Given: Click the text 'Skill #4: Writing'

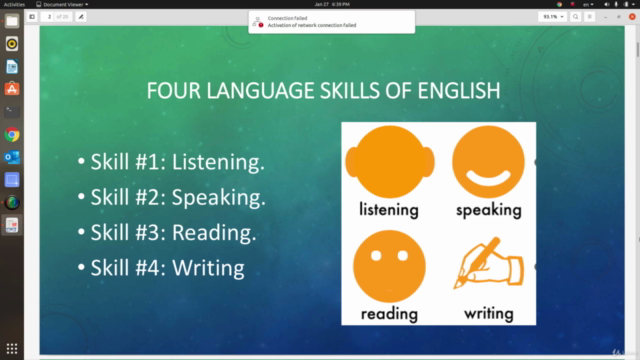Looking at the screenshot, I should (167, 268).
